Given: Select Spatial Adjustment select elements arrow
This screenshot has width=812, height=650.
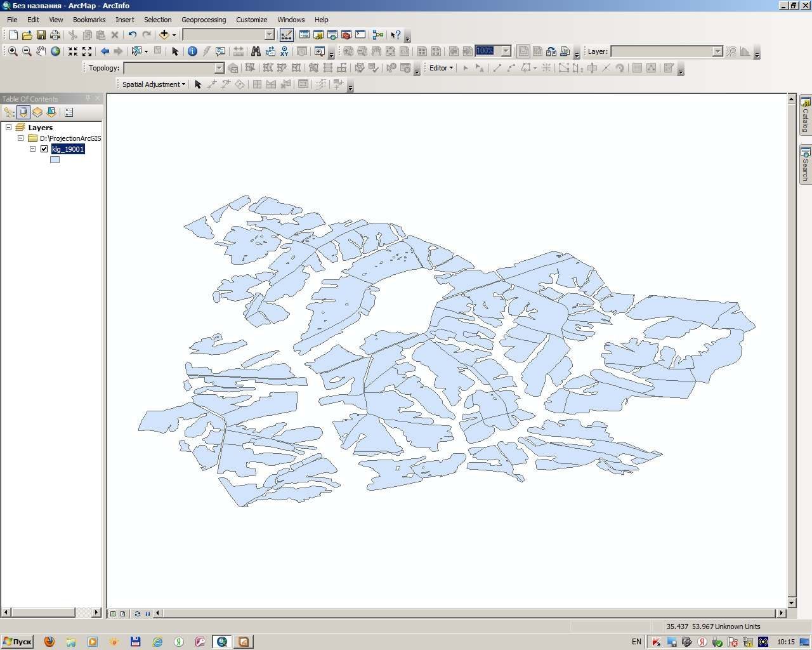Looking at the screenshot, I should click(x=197, y=84).
